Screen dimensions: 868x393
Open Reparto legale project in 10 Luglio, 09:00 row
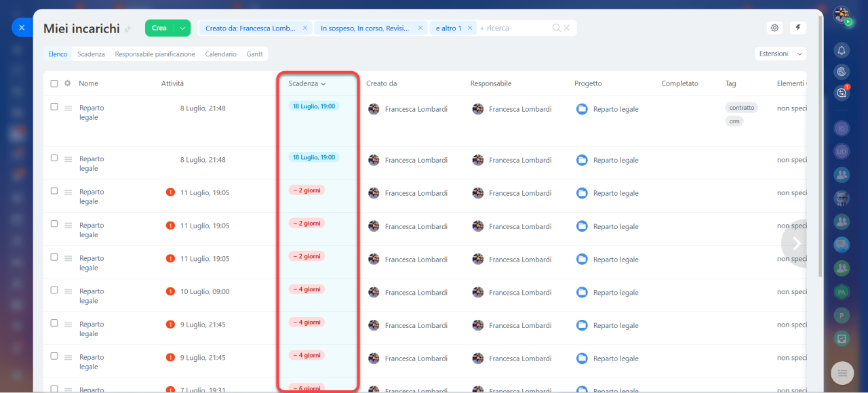click(x=616, y=293)
